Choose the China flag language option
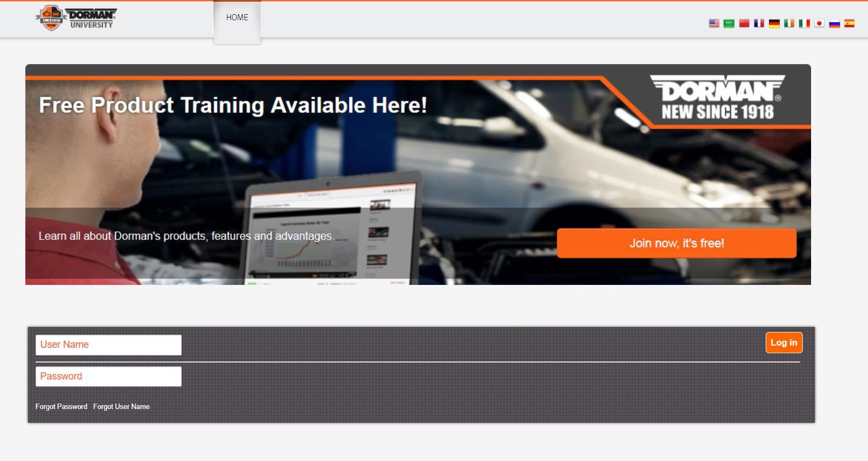The width and height of the screenshot is (868, 461). tap(744, 24)
